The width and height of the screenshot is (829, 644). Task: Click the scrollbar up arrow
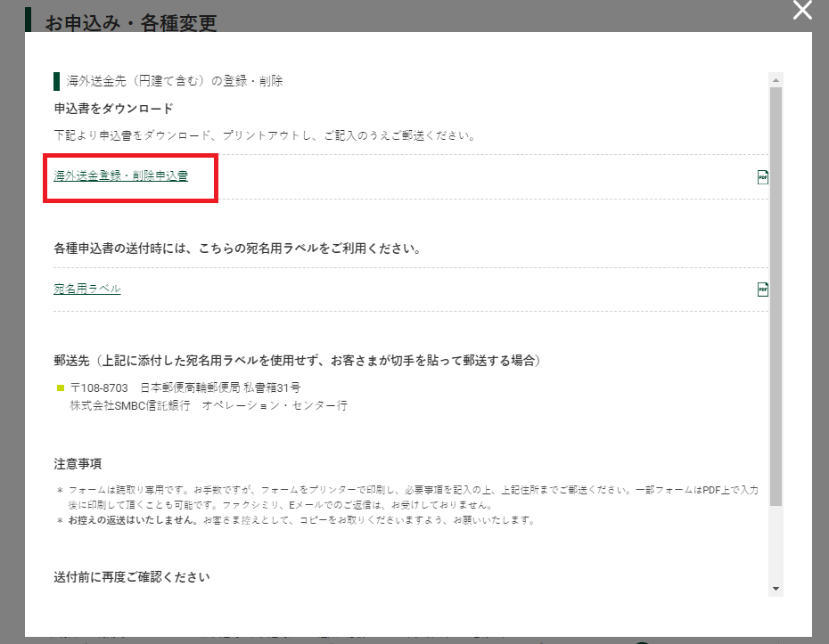[776, 80]
